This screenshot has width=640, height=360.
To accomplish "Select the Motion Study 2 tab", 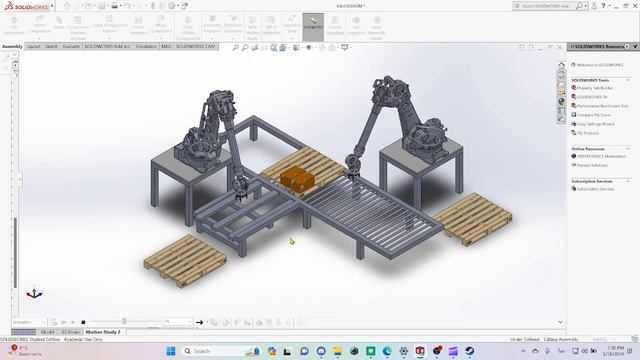I will click(x=103, y=332).
